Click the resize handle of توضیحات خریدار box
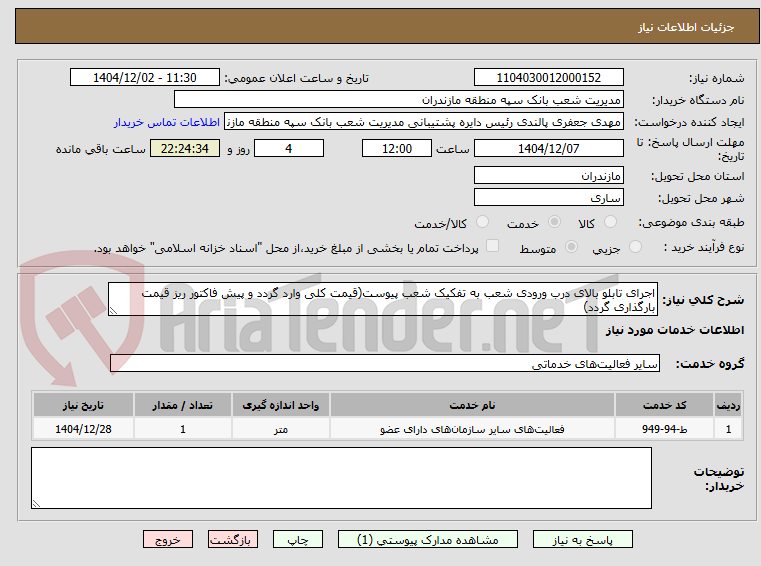Screen dimensions: 761x566 click(36, 503)
